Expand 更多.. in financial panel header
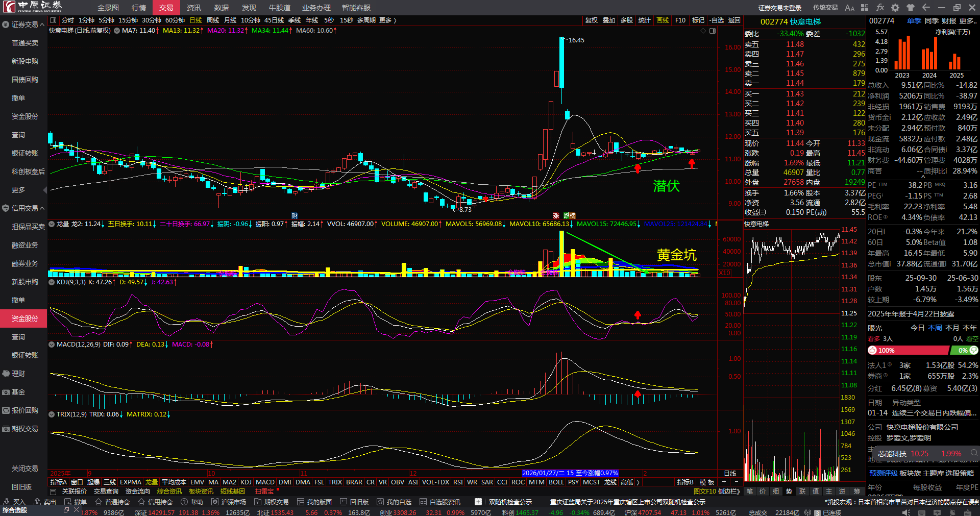Screen dimensions: 980x516 coord(968,21)
